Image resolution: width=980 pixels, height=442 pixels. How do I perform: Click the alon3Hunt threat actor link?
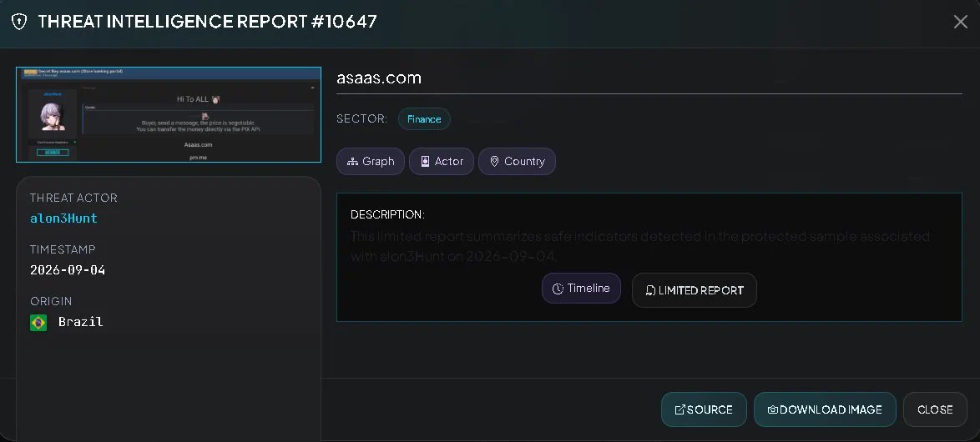(x=63, y=218)
